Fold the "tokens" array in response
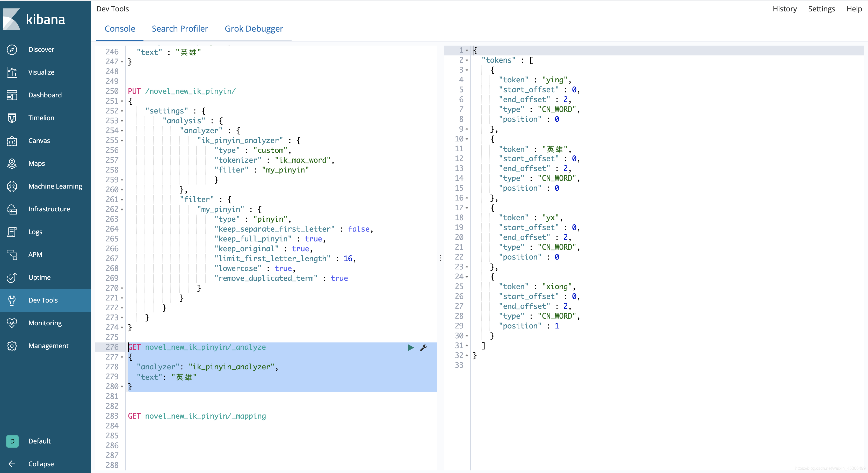 (x=467, y=60)
